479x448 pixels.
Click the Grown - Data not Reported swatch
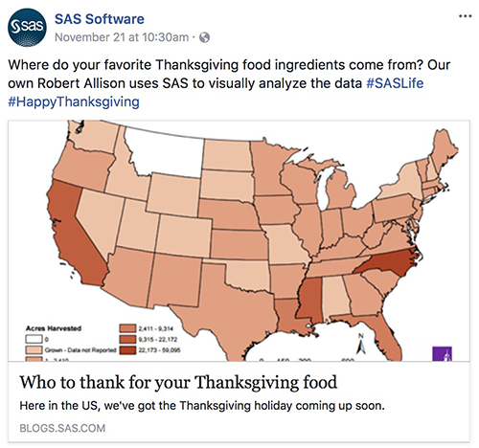[x=34, y=350]
